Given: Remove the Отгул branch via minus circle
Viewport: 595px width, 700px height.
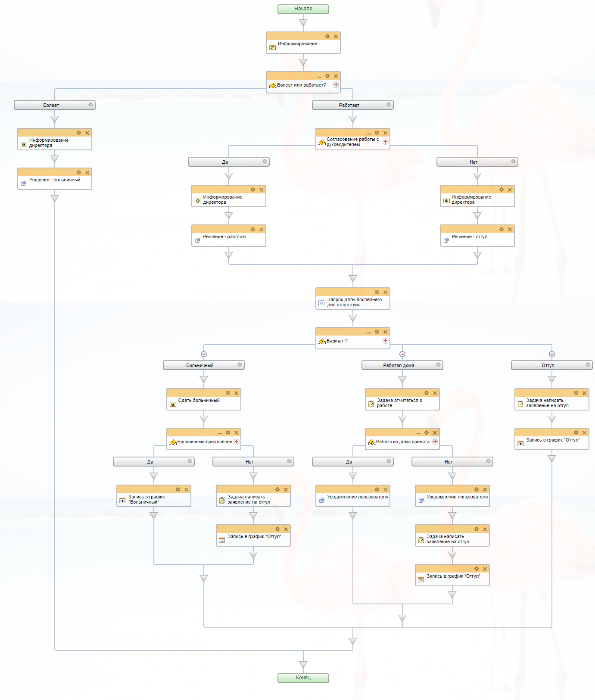Looking at the screenshot, I should pyautogui.click(x=552, y=354).
